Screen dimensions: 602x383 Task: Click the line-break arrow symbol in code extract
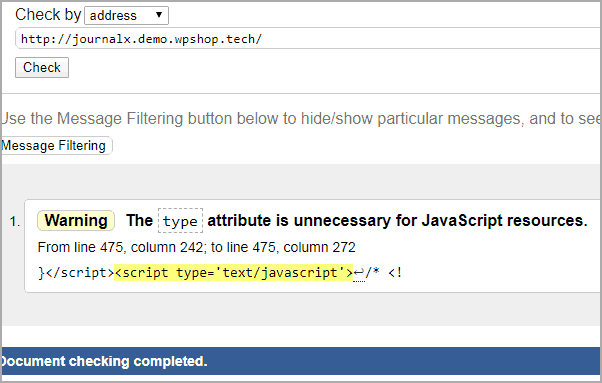(359, 273)
